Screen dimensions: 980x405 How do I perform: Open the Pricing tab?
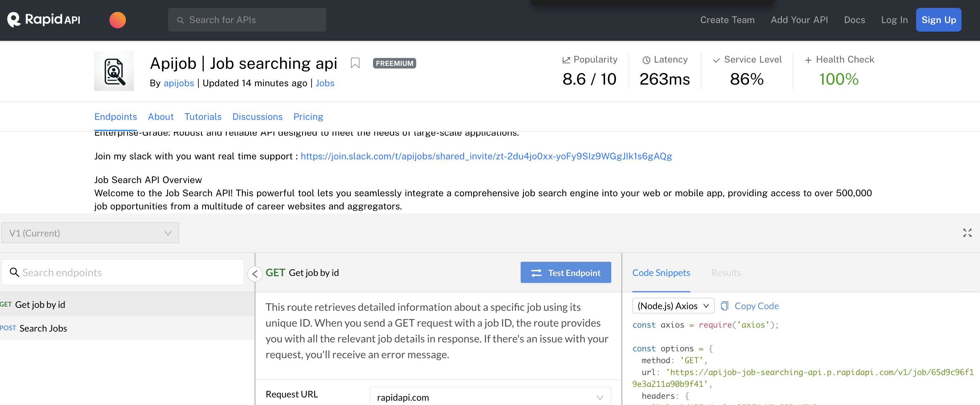pyautogui.click(x=308, y=117)
